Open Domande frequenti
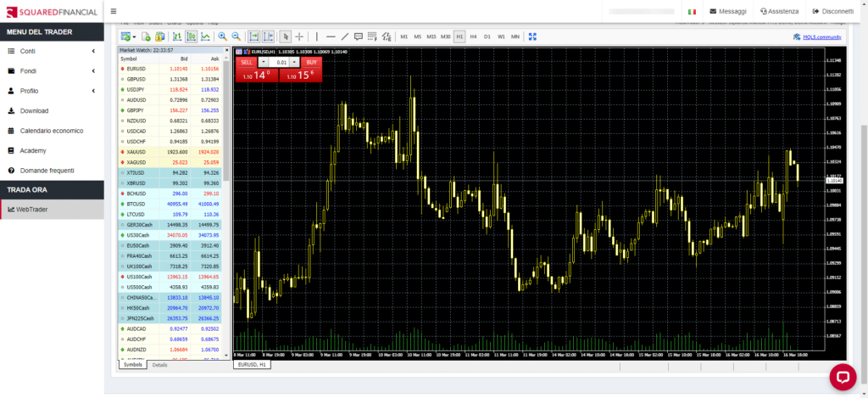The width and height of the screenshot is (868, 398). [x=52, y=171]
